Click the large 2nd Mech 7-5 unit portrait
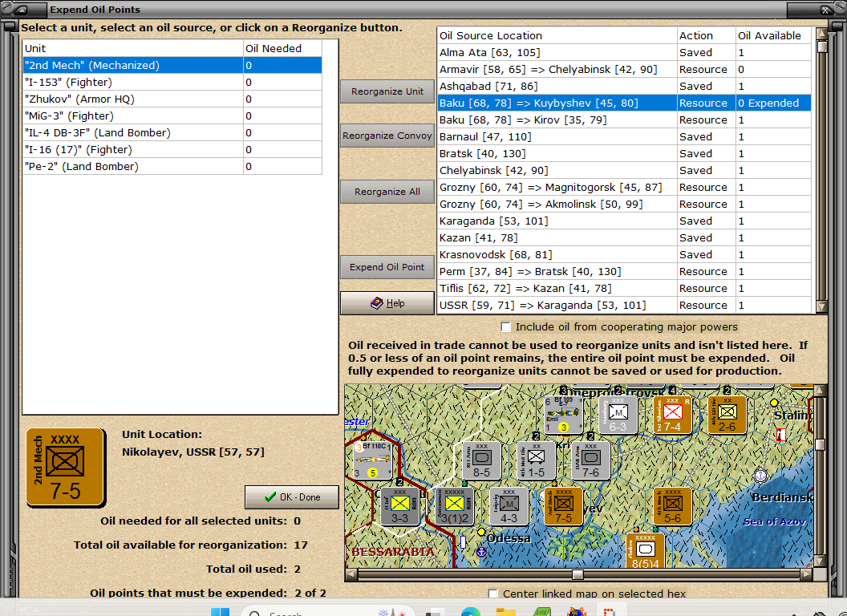 [65, 468]
